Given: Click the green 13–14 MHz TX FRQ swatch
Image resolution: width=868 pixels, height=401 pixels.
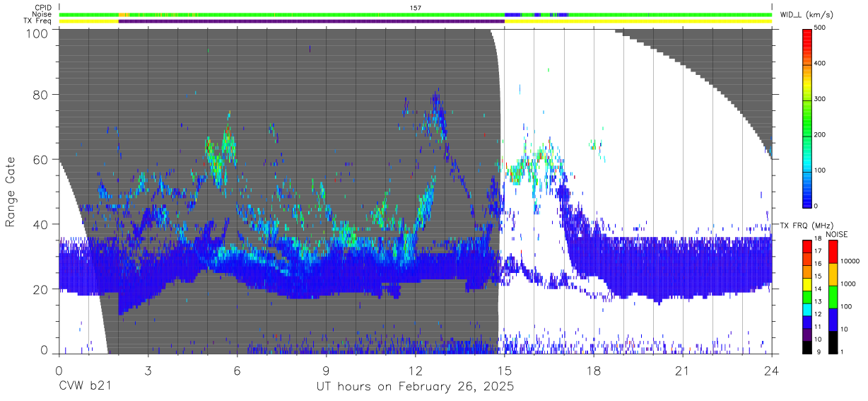Looking at the screenshot, I should [807, 296].
